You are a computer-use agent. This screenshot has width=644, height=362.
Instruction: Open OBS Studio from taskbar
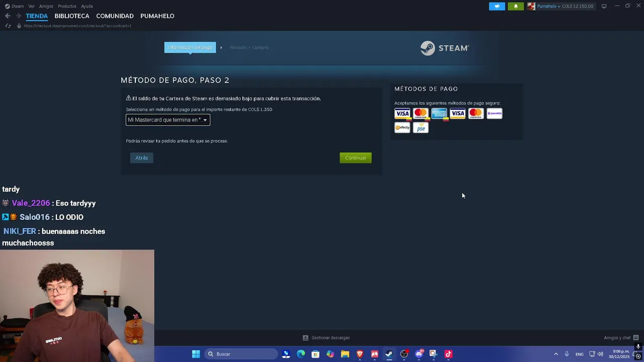pos(404,354)
